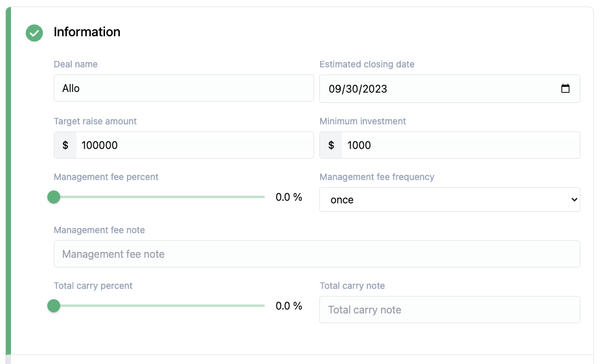
Task: Click the Total carry note label
Action: 352,286
